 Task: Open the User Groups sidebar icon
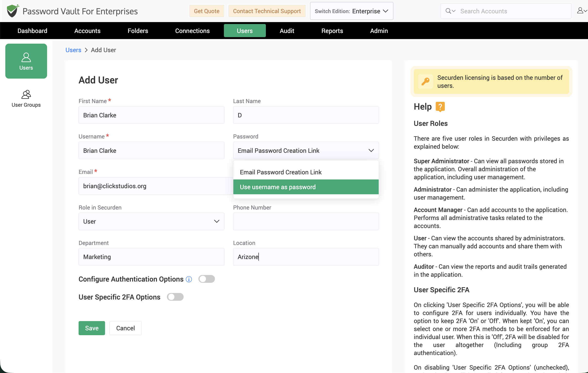click(x=26, y=99)
